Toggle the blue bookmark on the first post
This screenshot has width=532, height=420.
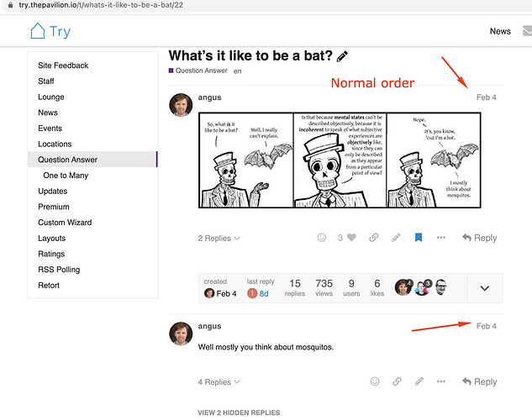click(x=419, y=237)
